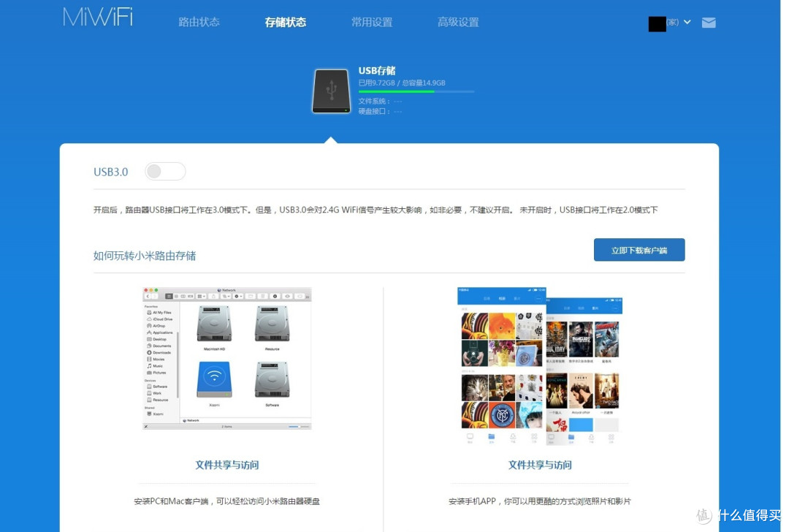Click the USB storage usage progress bar
This screenshot has width=789, height=532.
416,91
